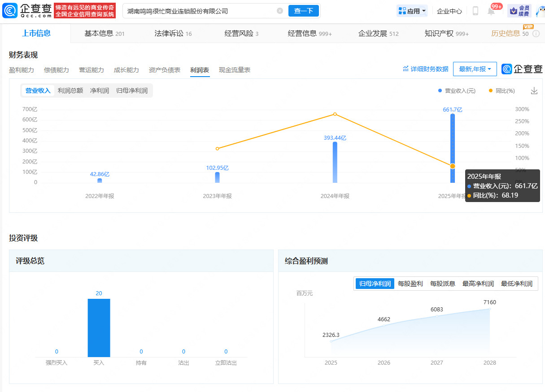The height and width of the screenshot is (392, 545).
Task: Select the 成长能力 sub-tab
Action: tap(126, 70)
